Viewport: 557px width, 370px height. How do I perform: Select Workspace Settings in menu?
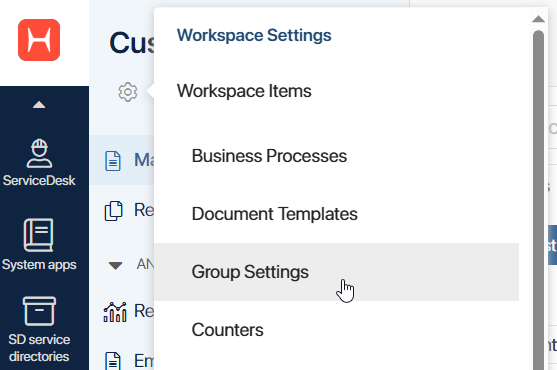point(254,35)
